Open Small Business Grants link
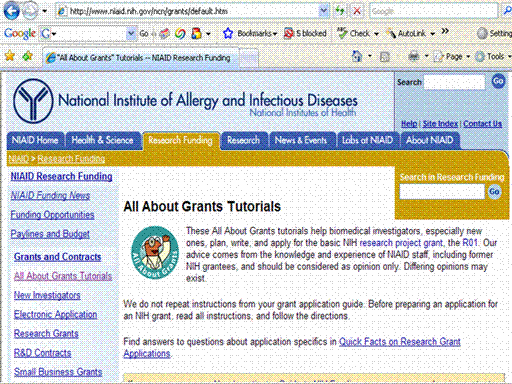 [x=58, y=372]
